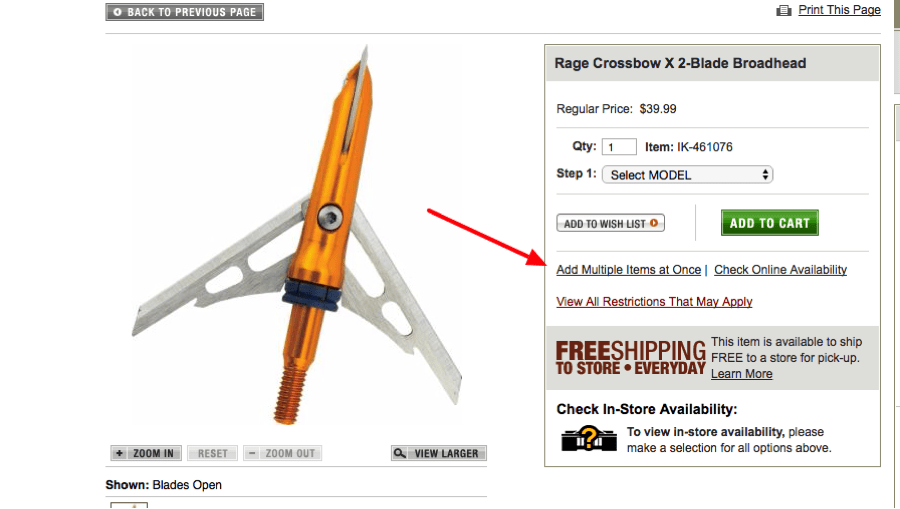Click the broadhead product image

click(x=296, y=235)
